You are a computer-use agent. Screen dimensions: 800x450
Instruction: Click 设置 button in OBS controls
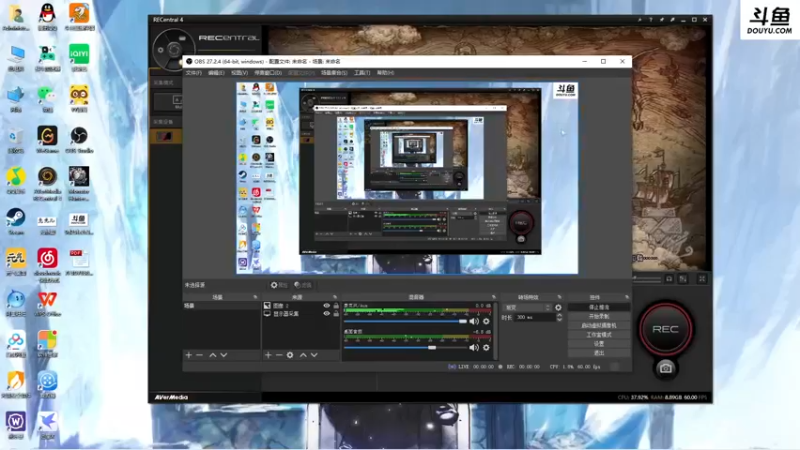[x=599, y=344]
